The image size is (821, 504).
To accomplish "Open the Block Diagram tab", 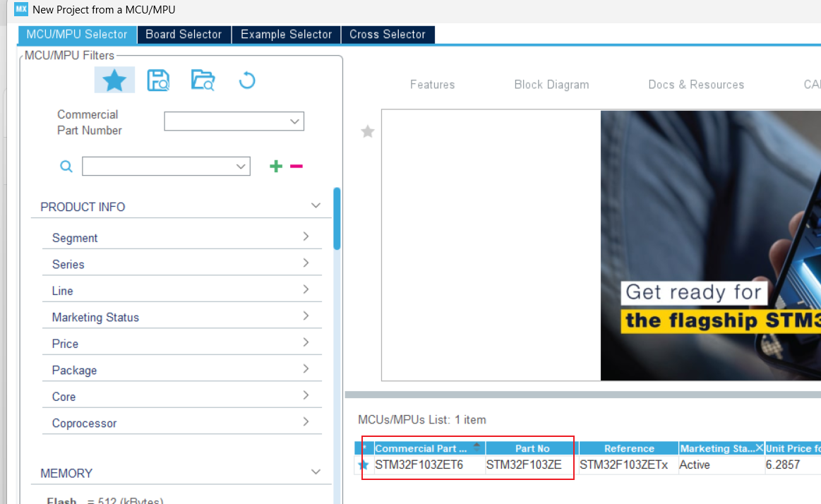I will (x=551, y=85).
